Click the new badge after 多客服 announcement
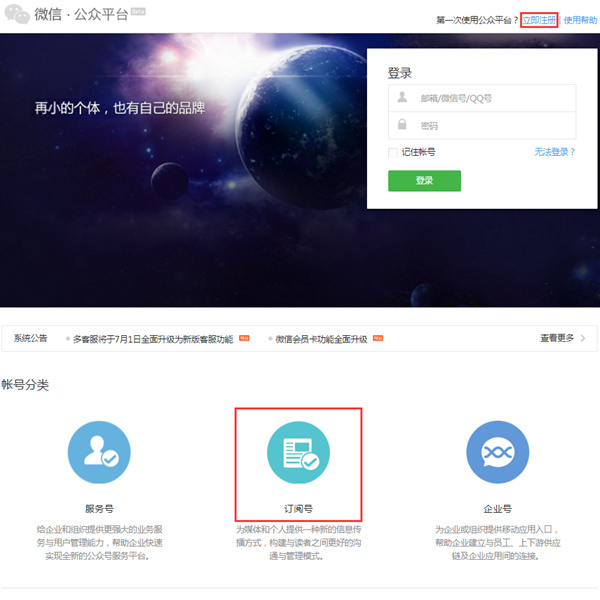Image resolution: width=600 pixels, height=600 pixels. (x=244, y=338)
